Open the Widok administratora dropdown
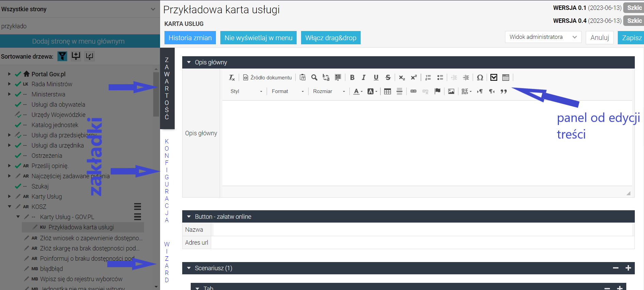 [543, 37]
